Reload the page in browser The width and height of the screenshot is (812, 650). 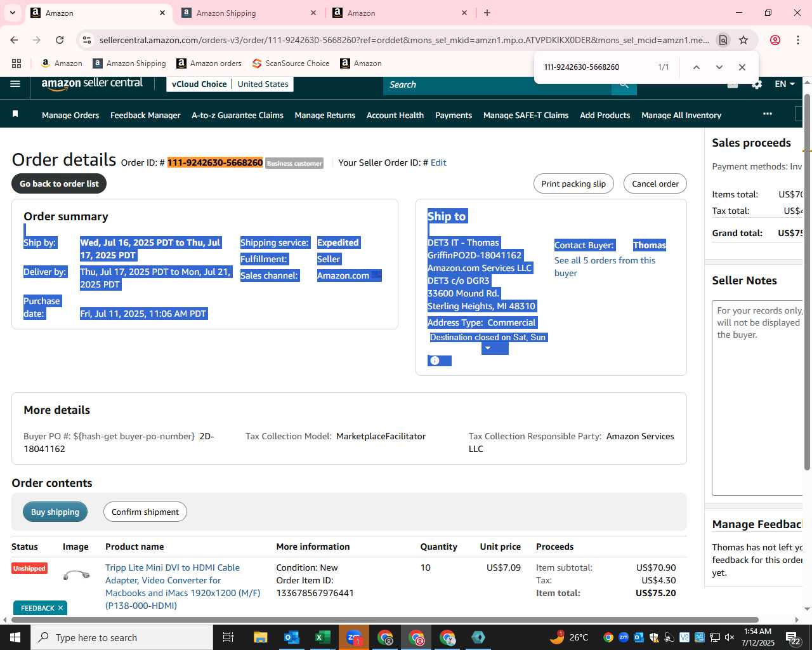point(60,40)
